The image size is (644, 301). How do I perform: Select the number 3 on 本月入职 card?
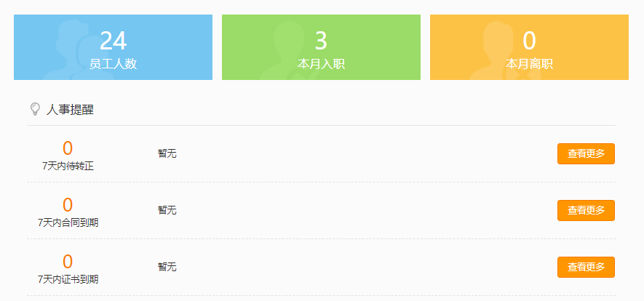[321, 41]
